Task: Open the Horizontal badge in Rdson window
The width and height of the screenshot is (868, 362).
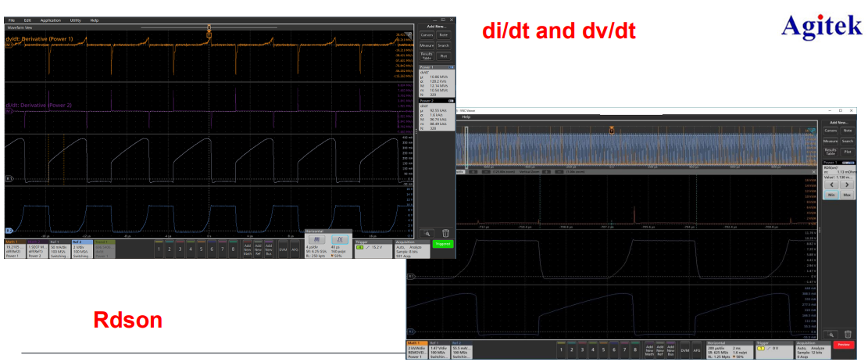Action: pyautogui.click(x=730, y=350)
